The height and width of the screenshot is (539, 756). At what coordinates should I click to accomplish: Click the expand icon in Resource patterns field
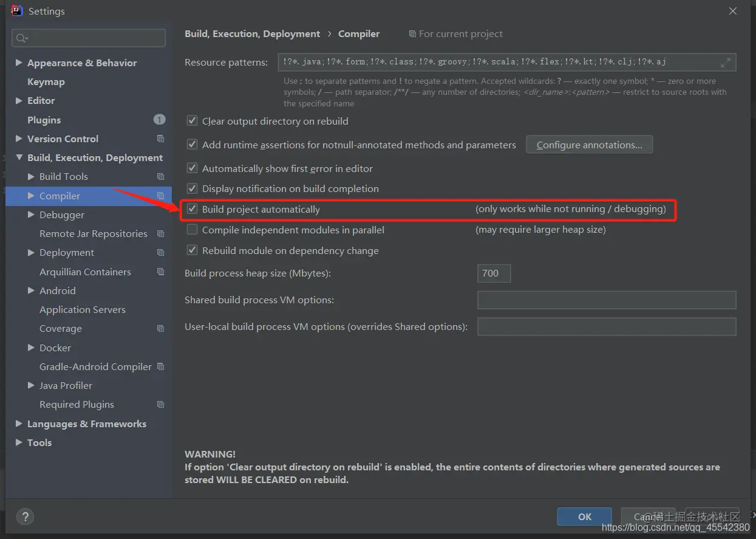point(726,62)
